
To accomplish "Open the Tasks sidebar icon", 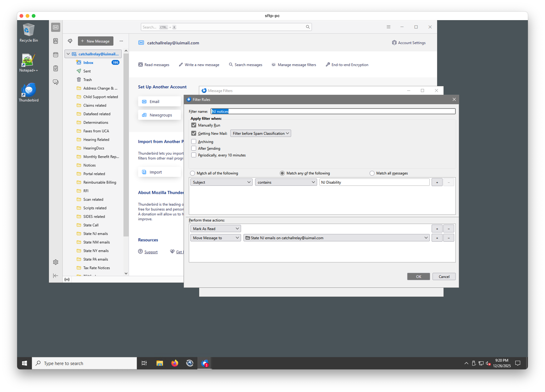I will pyautogui.click(x=55, y=68).
